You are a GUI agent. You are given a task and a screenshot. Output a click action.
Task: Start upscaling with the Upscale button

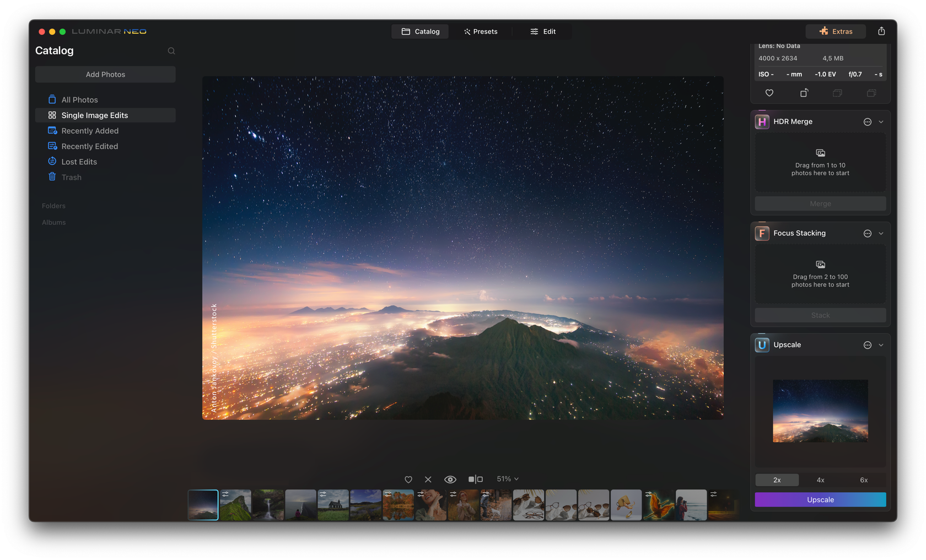coord(820,499)
